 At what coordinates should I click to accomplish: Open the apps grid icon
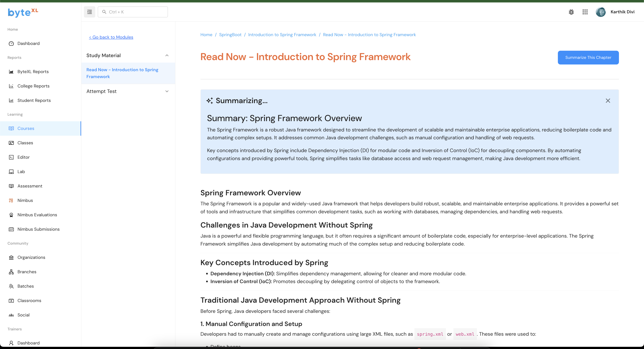(x=585, y=12)
